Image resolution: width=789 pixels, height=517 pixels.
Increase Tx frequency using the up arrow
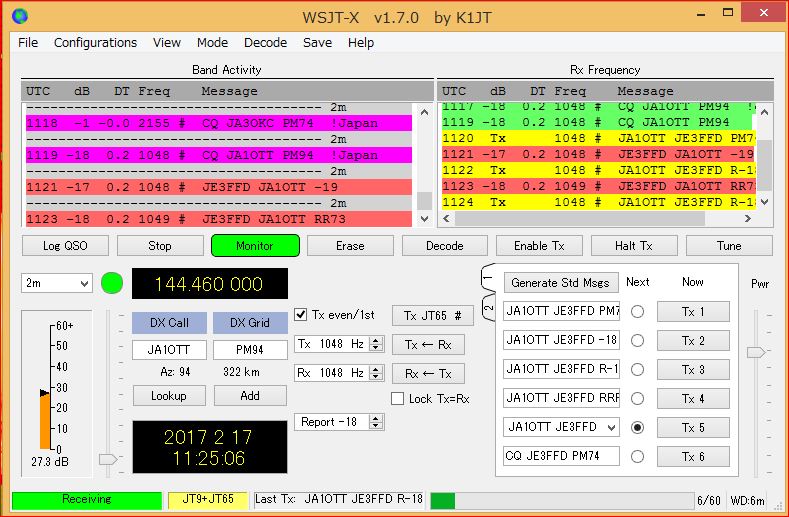coord(376,340)
